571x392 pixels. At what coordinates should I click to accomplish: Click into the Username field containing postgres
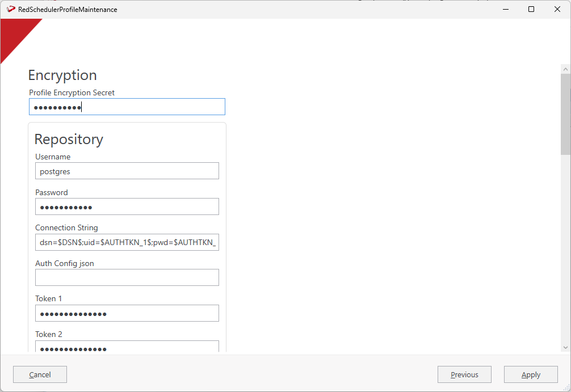(x=127, y=171)
